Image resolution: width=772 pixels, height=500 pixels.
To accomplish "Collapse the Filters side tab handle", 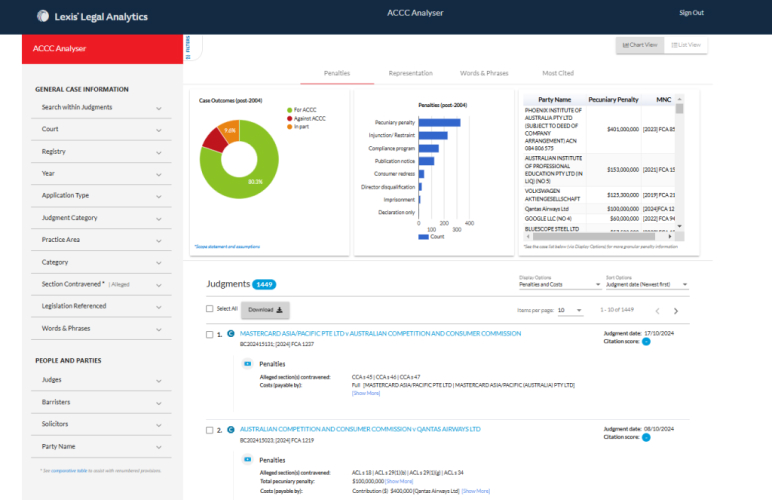I will tap(186, 48).
